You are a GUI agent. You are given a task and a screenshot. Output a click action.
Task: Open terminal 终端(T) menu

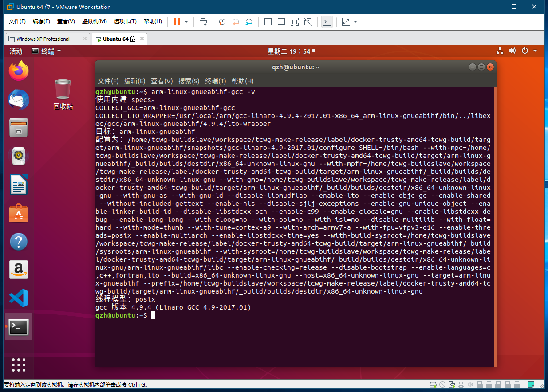216,81
